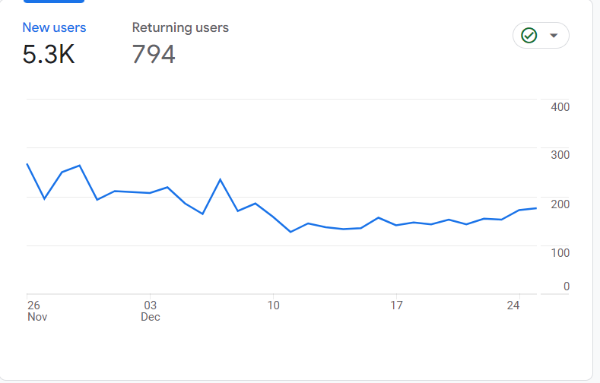Click the 5.3K new users value
The height and width of the screenshot is (383, 600).
pos(49,54)
